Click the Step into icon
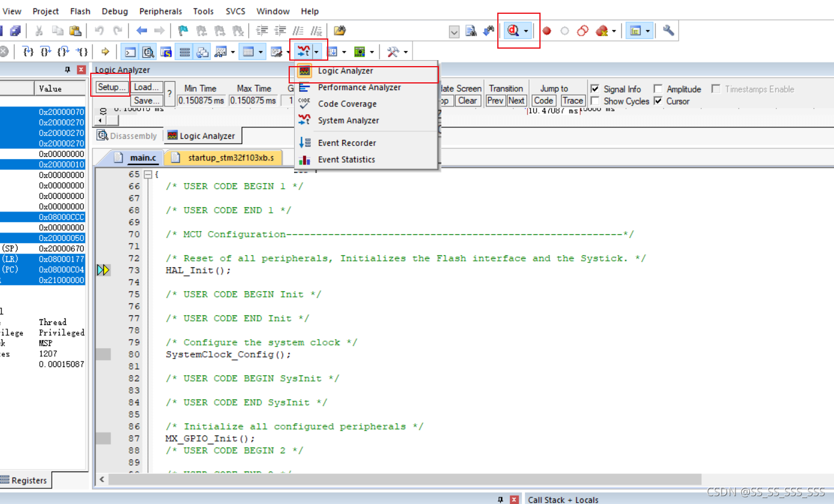The height and width of the screenshot is (504, 834). [x=28, y=52]
